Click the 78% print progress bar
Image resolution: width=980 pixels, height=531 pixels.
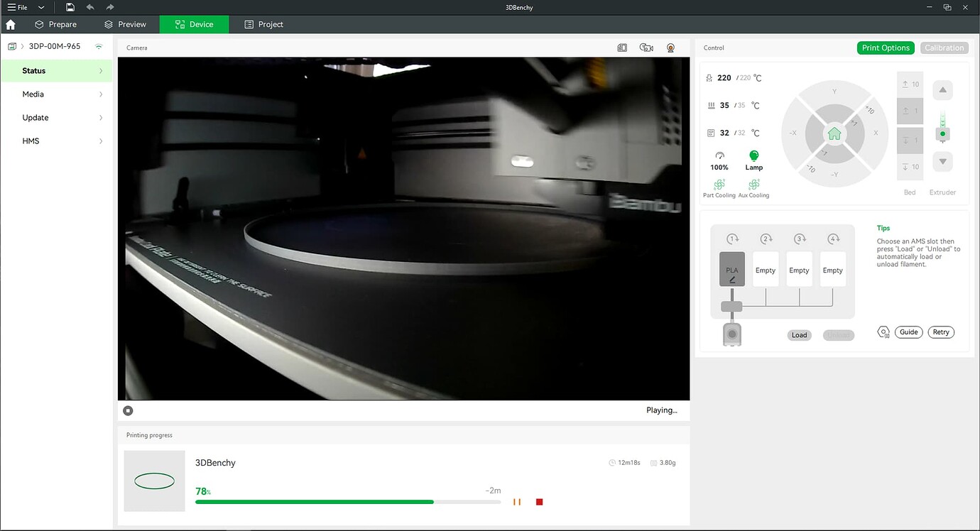click(348, 502)
